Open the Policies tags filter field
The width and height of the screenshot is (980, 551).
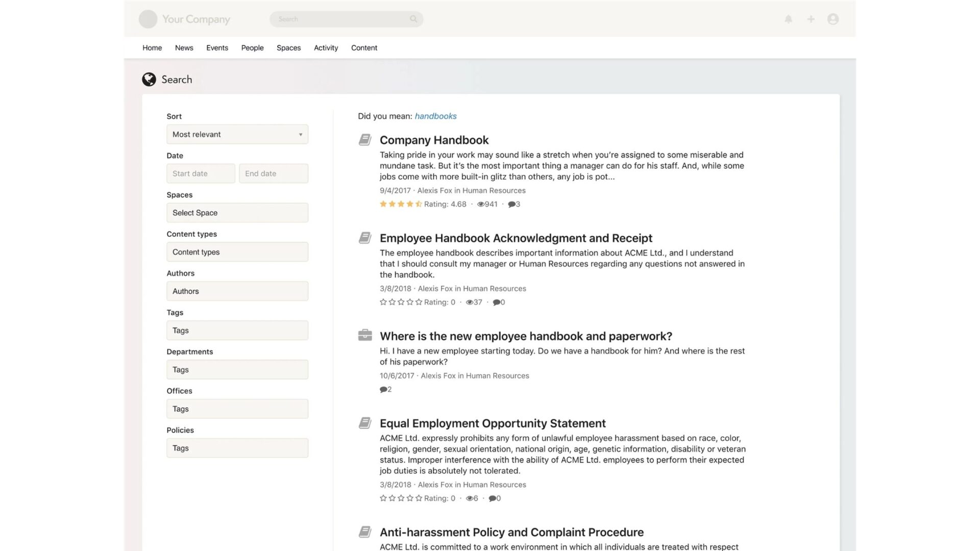pos(237,448)
